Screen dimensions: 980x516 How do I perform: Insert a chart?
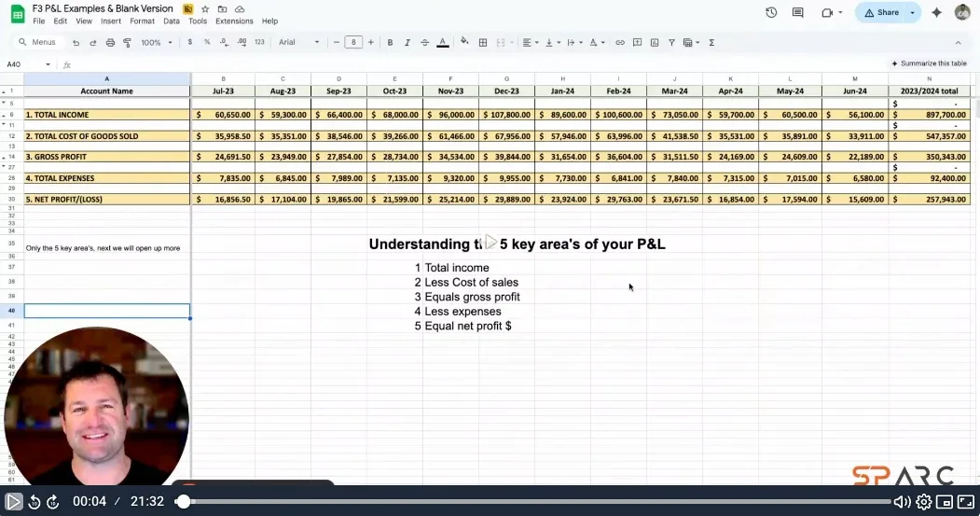[x=655, y=43]
